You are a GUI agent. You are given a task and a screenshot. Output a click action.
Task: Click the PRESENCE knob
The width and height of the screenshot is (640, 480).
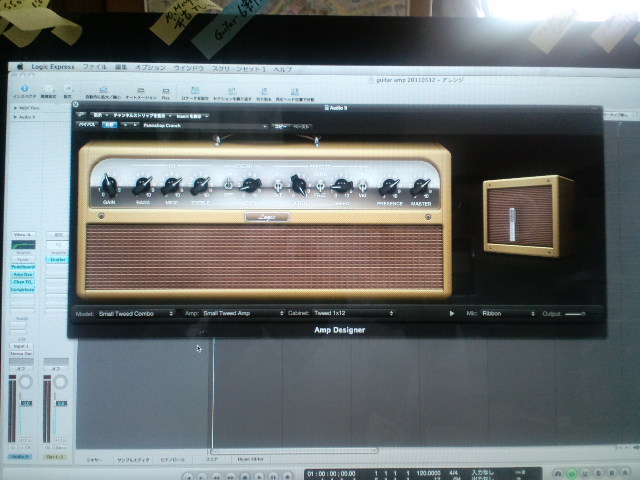389,187
